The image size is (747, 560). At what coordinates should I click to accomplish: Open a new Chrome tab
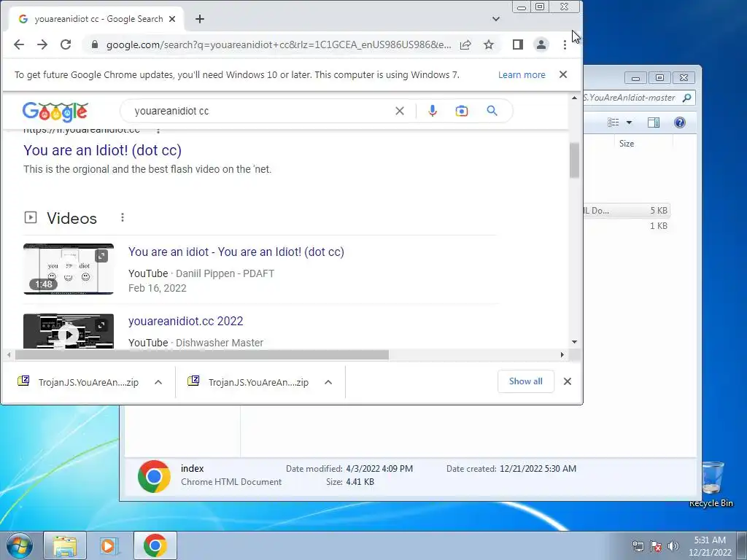coord(200,19)
